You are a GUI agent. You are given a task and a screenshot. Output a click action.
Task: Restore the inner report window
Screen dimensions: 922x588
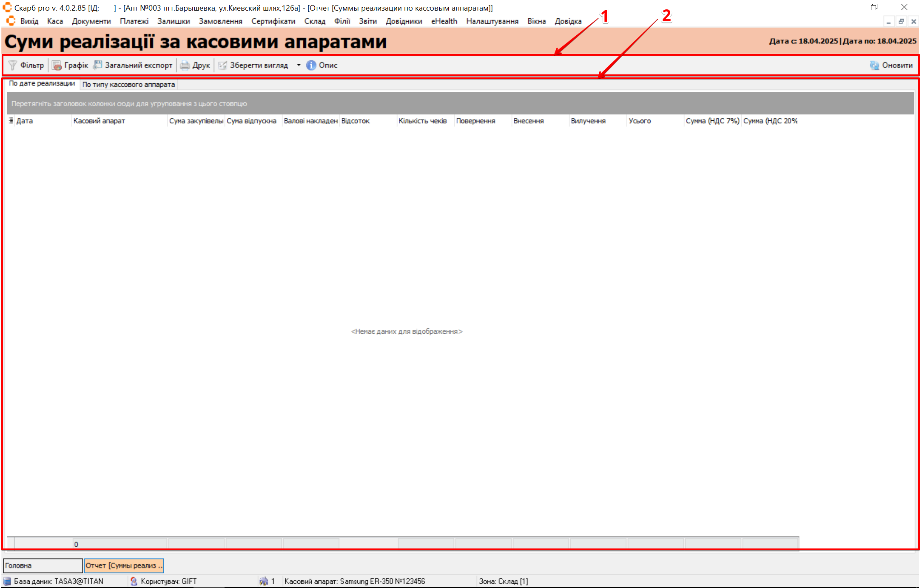(901, 21)
